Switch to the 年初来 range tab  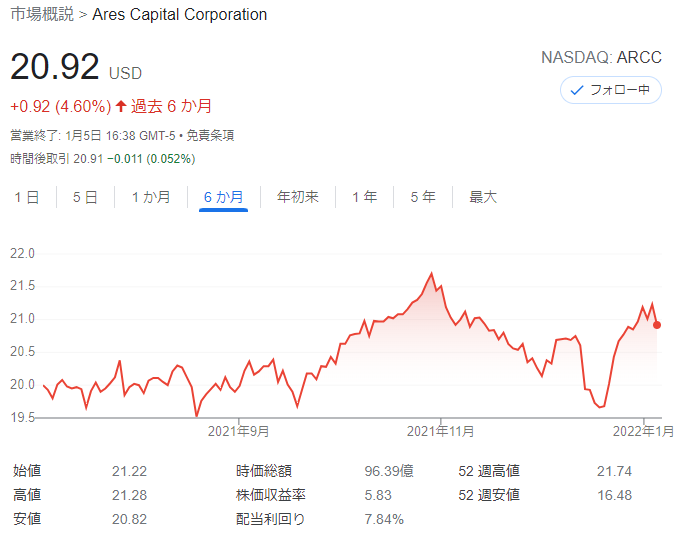coord(298,197)
